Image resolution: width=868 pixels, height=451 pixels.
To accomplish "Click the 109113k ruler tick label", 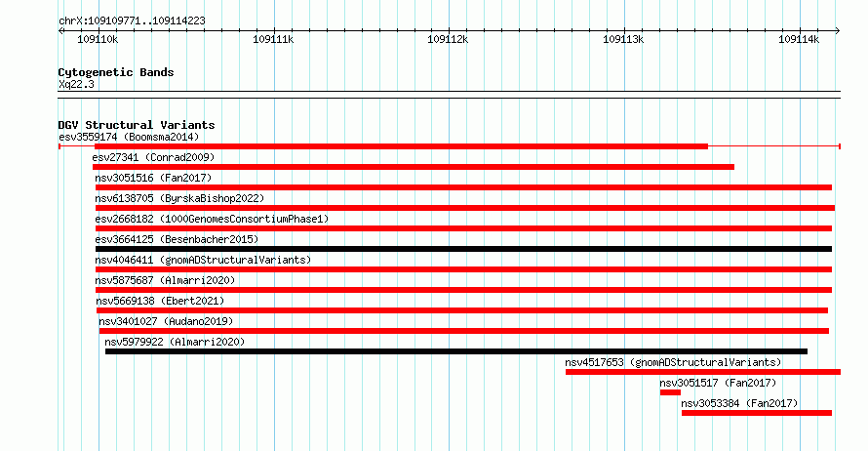I will [x=623, y=39].
